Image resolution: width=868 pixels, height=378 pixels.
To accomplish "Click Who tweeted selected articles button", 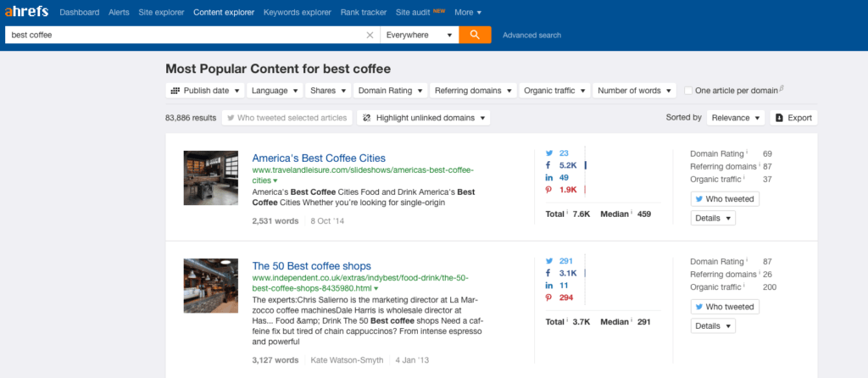I will (x=287, y=118).
